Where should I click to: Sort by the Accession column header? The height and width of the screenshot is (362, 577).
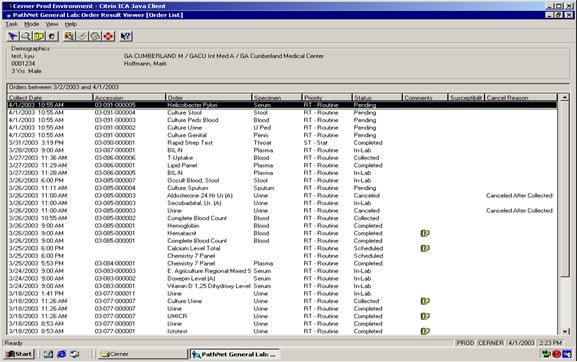[x=129, y=97]
